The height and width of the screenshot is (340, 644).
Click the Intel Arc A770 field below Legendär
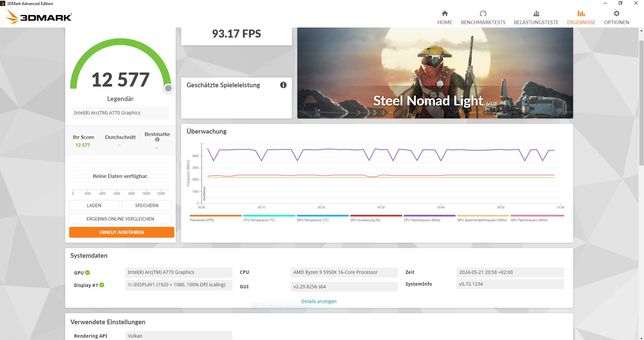[120, 113]
